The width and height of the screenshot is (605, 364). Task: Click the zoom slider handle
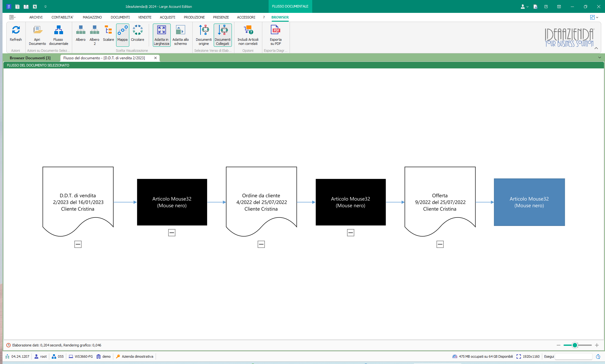click(575, 345)
